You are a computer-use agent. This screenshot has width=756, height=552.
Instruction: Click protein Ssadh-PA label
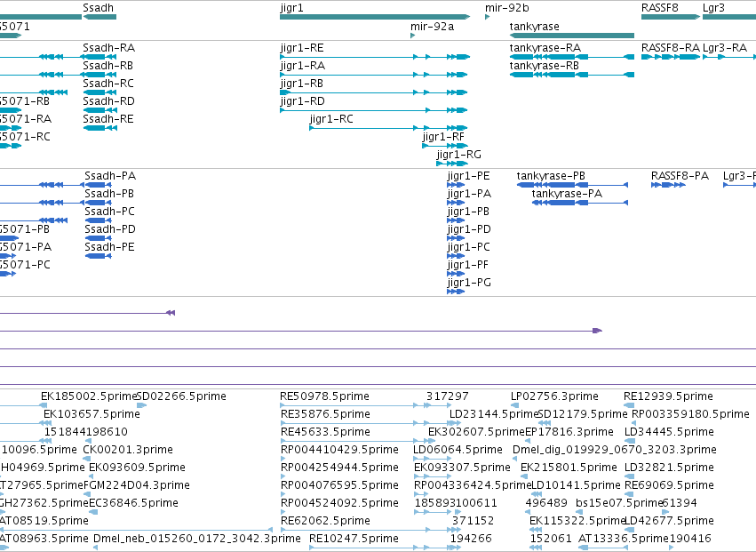point(110,176)
